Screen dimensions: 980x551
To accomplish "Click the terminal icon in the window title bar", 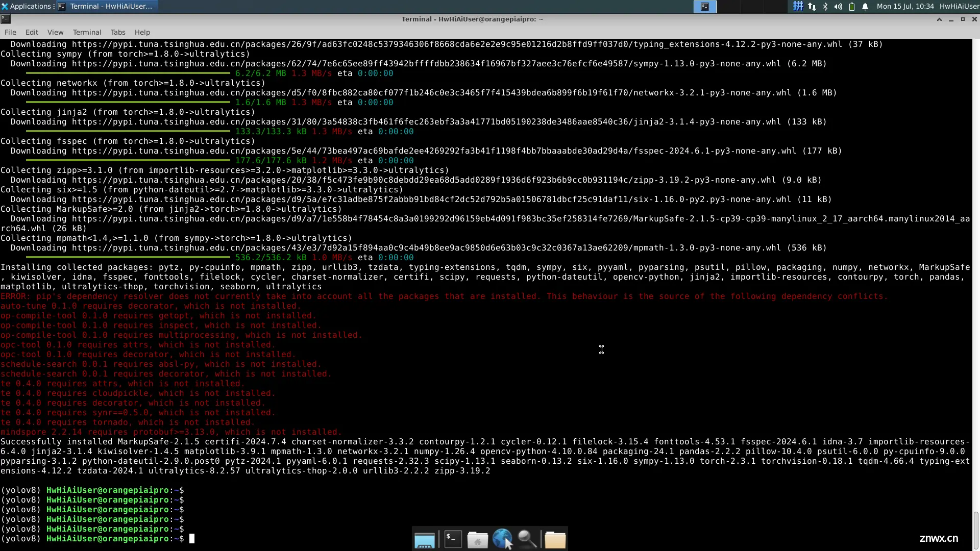I will (x=6, y=19).
